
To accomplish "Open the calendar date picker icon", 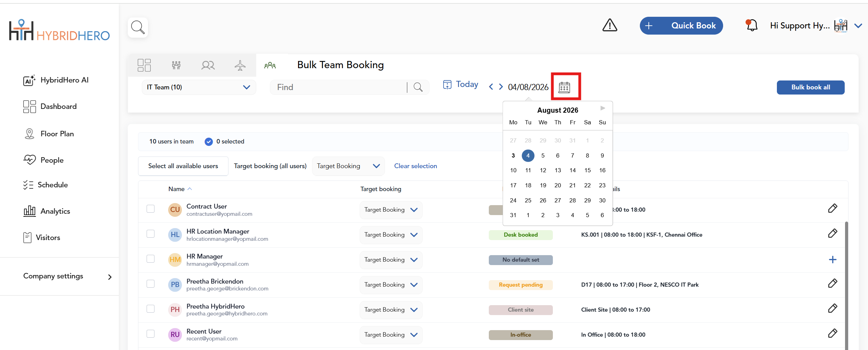I will point(564,87).
